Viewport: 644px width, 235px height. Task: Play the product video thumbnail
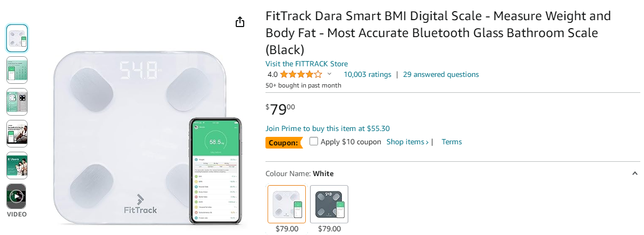tap(16, 197)
